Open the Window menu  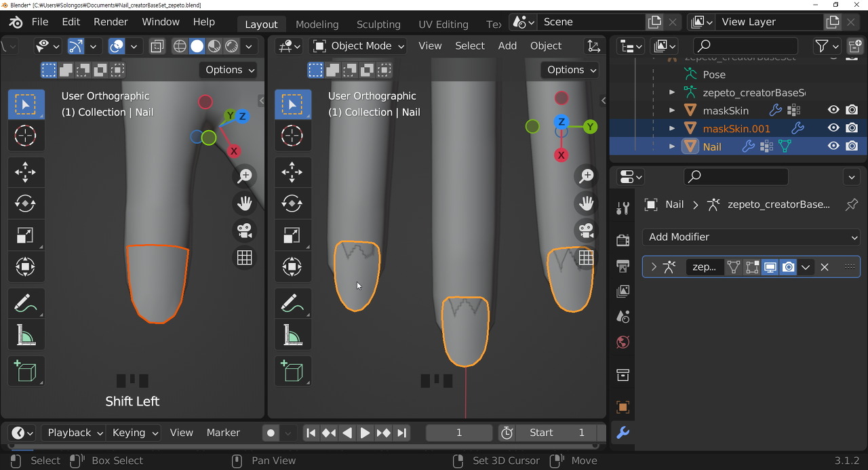(x=161, y=22)
